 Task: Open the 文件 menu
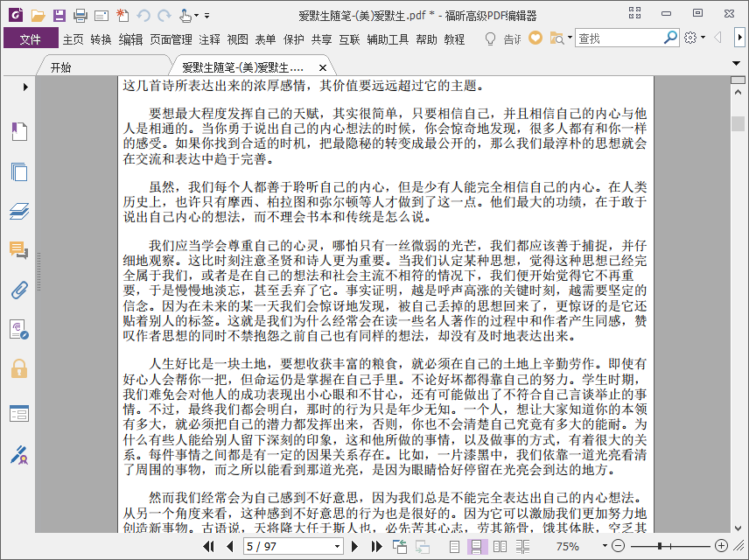point(31,38)
